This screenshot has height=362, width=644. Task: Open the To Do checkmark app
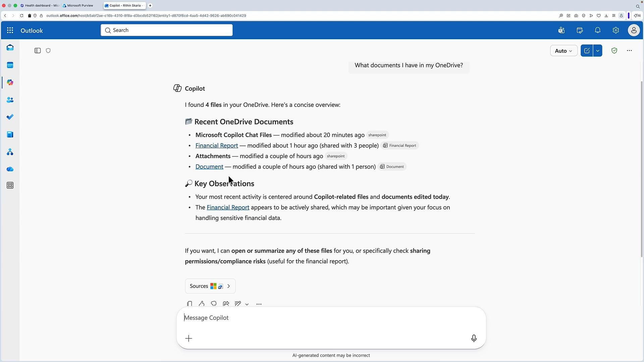coord(10,117)
